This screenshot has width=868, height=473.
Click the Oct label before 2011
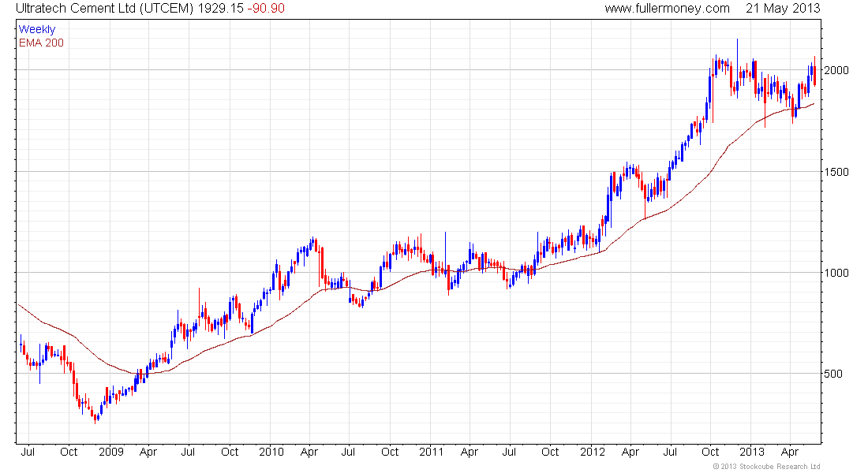(x=390, y=452)
